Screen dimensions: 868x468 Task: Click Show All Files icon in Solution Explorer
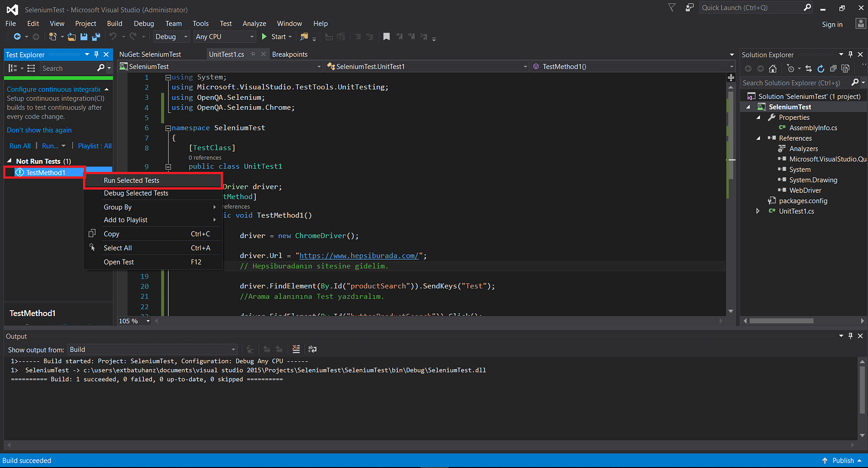[845, 69]
